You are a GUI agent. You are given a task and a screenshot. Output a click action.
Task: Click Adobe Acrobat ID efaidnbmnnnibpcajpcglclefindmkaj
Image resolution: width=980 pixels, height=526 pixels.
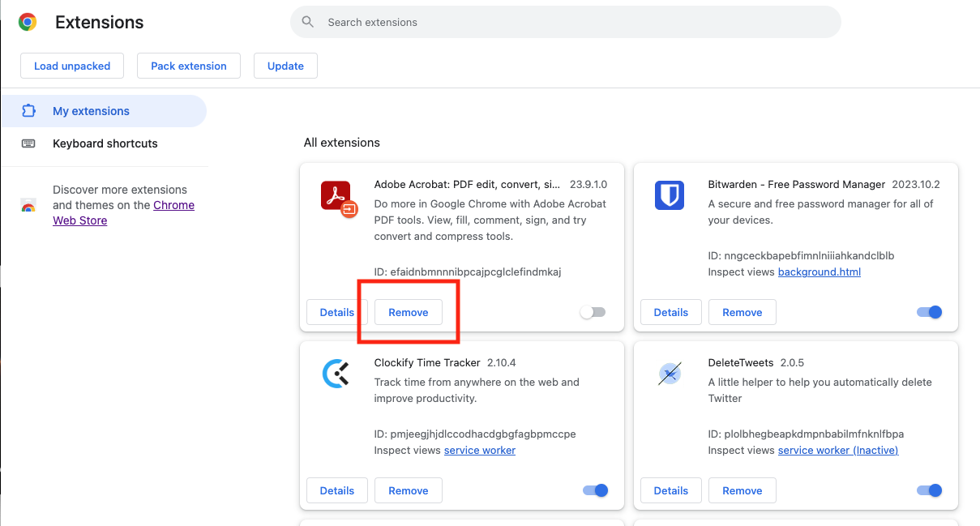(x=468, y=272)
